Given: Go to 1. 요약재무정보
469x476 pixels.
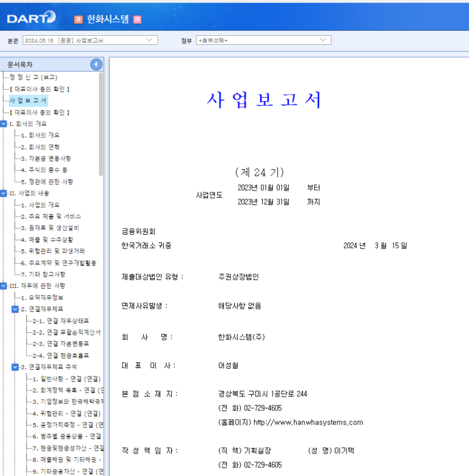Looking at the screenshot, I should coord(42,298).
